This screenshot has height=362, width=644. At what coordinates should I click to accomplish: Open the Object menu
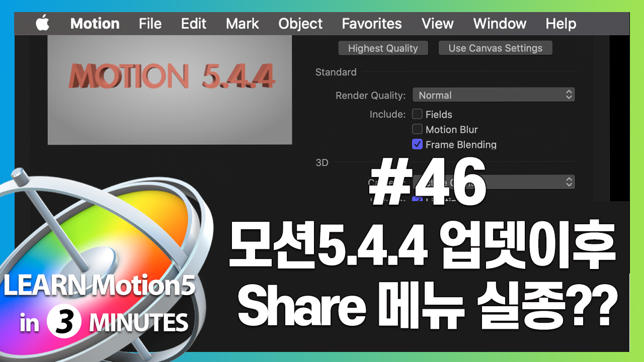pos(300,24)
